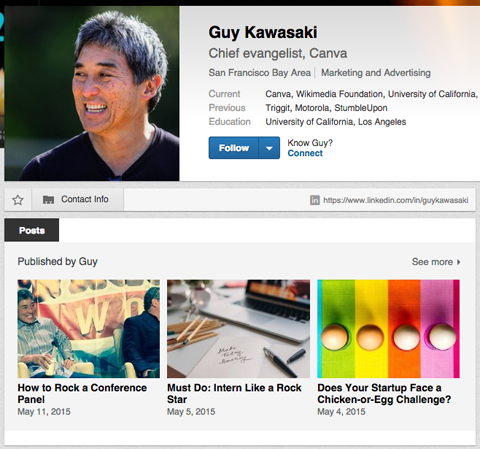This screenshot has height=449, width=480.
Task: Expand See more posts arrow
Action: pyautogui.click(x=459, y=262)
